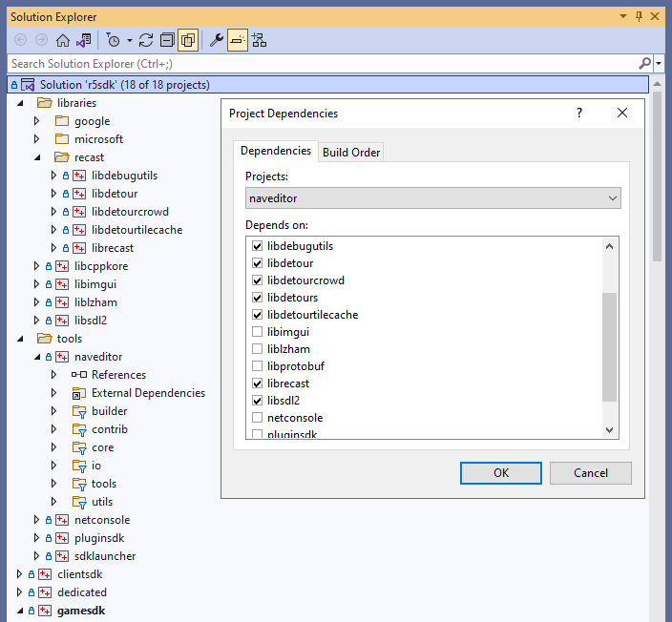Check the libimgui dependency
This screenshot has width=672, height=622.
tap(257, 332)
